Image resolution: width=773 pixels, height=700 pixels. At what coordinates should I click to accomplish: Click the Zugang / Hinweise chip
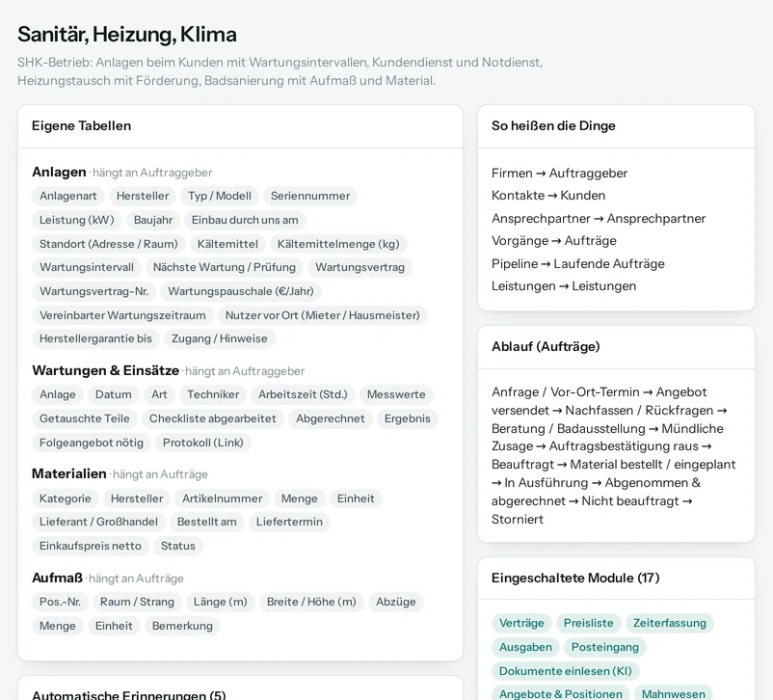(220, 338)
